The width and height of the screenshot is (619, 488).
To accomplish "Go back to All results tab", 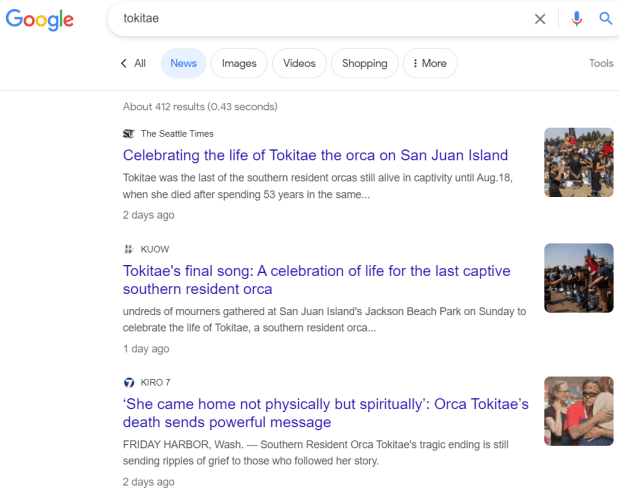I will click(133, 63).
